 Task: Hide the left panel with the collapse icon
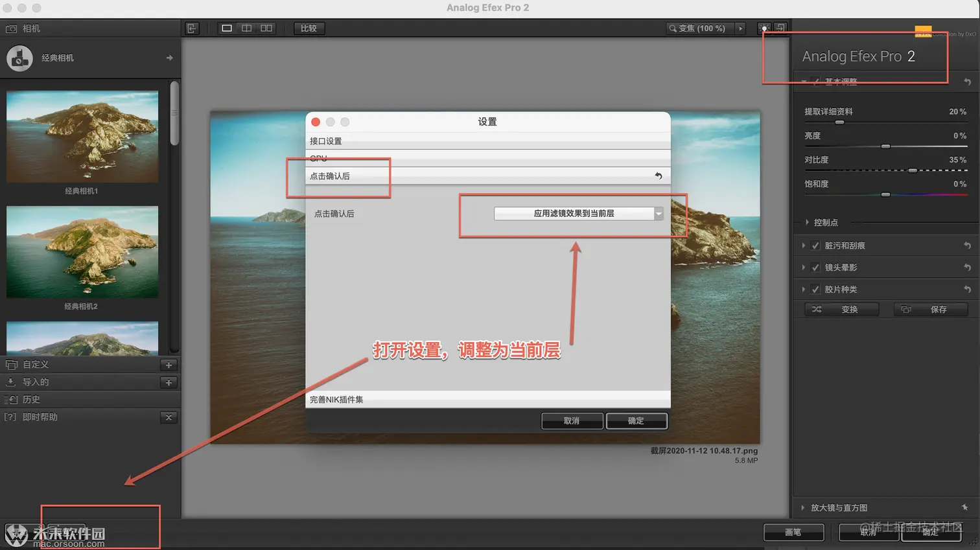tap(192, 28)
